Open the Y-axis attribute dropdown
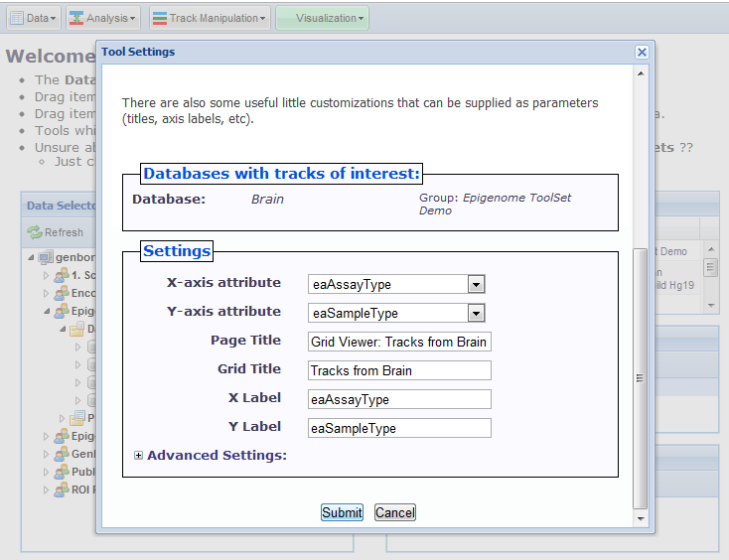The height and width of the screenshot is (560, 729). pyautogui.click(x=476, y=314)
